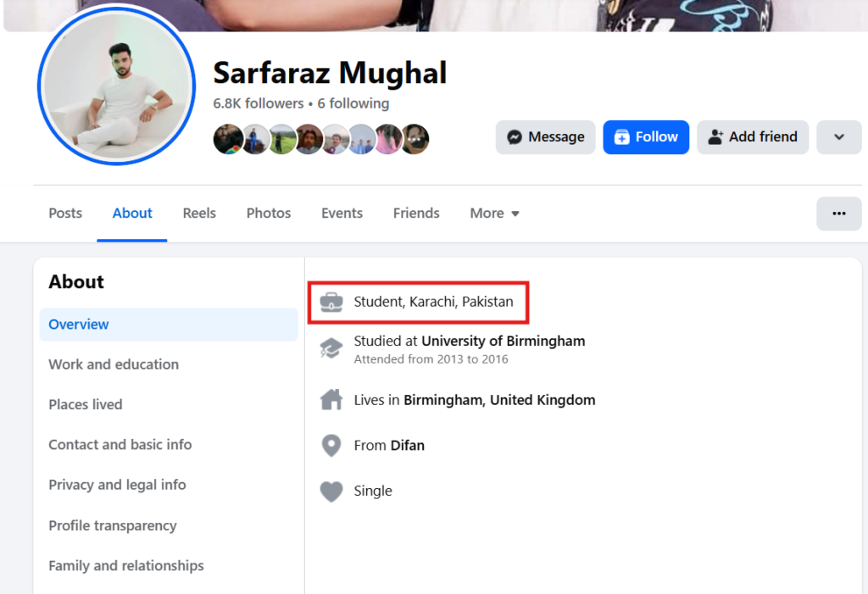The width and height of the screenshot is (868, 594).
Task: Click the location pin icon beside From Difan
Action: pyautogui.click(x=331, y=446)
